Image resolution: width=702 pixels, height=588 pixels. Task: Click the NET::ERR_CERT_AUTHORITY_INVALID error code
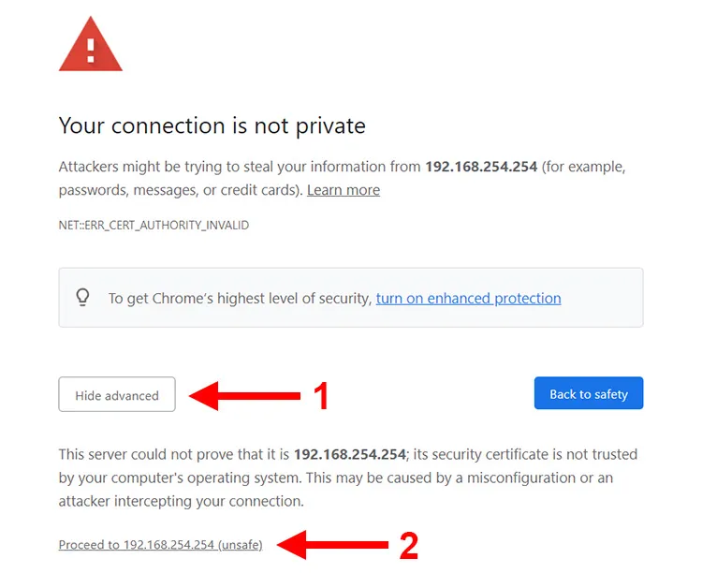(154, 225)
